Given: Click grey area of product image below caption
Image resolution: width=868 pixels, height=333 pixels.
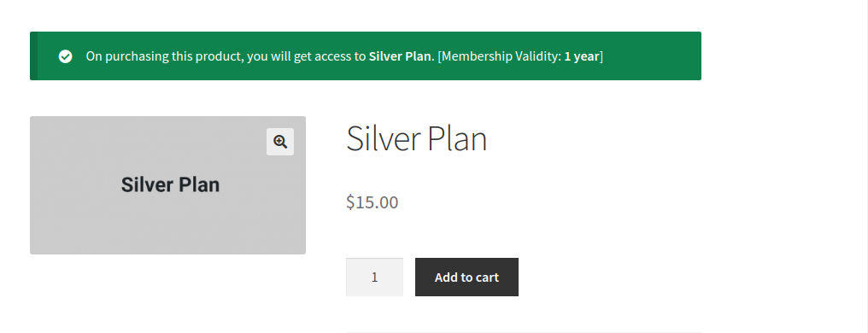Looking at the screenshot, I should click(x=167, y=224).
